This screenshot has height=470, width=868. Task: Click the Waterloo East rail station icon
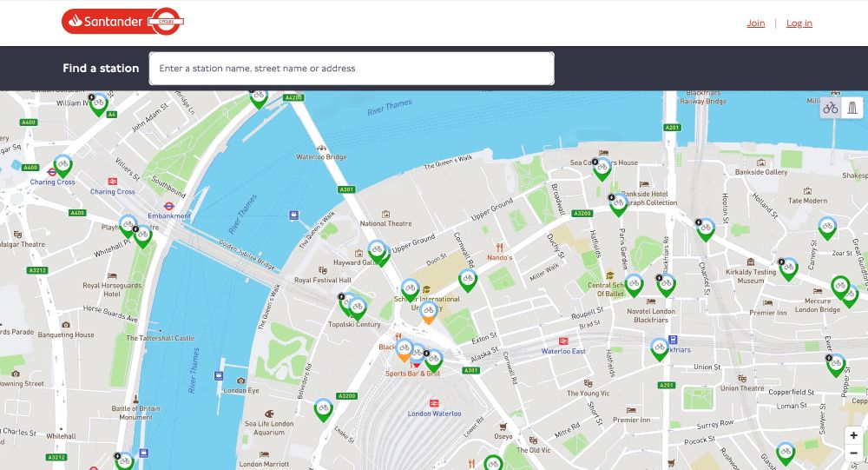coord(563,341)
